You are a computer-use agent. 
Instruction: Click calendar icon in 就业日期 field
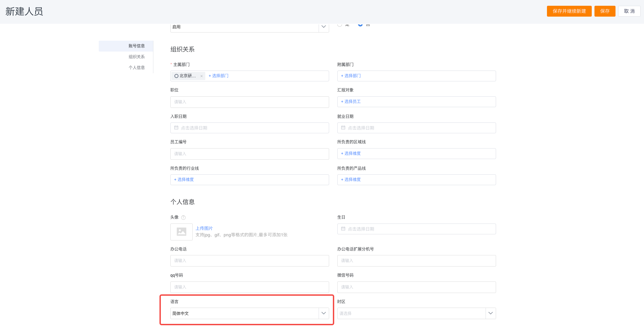[343, 128]
